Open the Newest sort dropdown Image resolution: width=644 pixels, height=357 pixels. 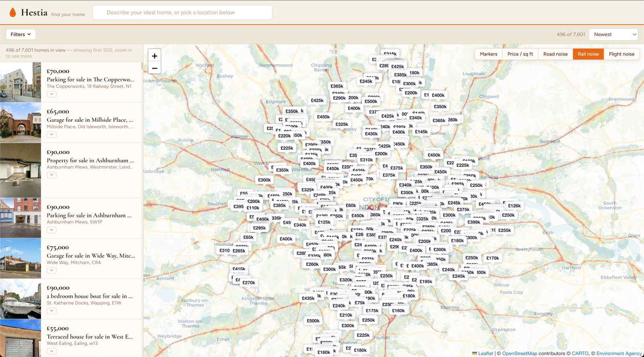(x=613, y=35)
